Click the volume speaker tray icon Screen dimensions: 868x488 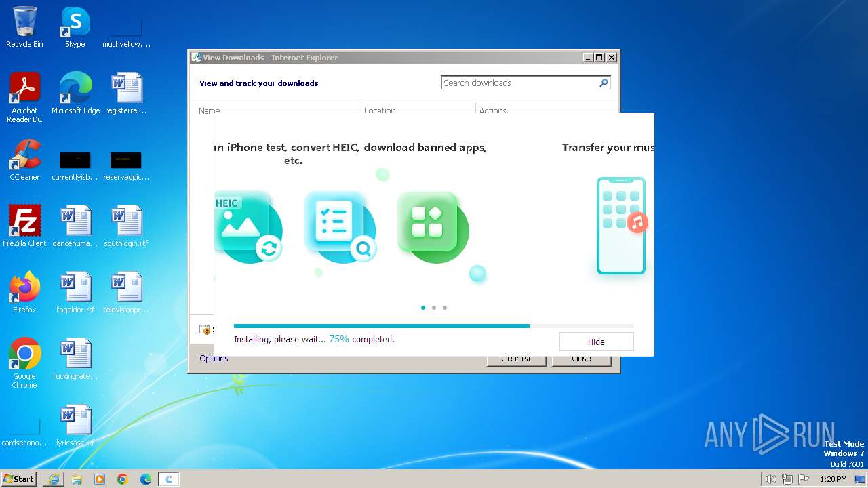coord(770,479)
